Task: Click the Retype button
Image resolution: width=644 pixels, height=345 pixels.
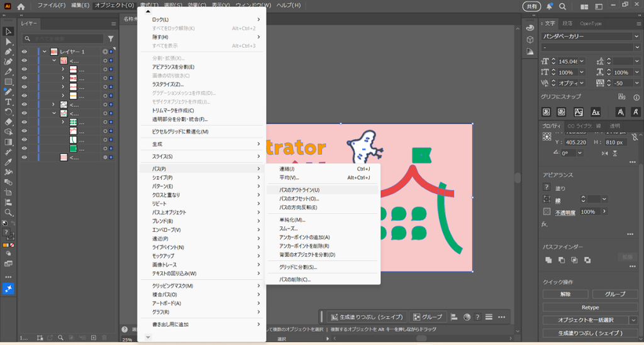Action: pos(590,307)
